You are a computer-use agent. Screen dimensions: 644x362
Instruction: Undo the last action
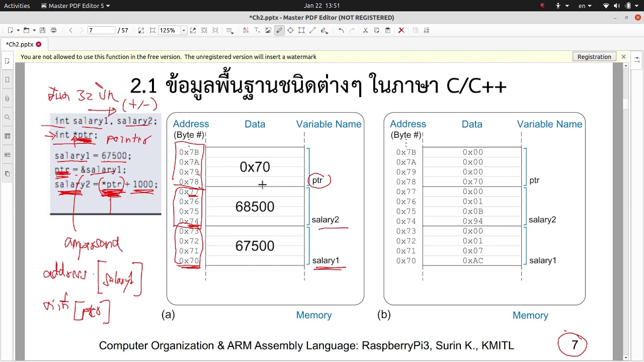coord(341,30)
